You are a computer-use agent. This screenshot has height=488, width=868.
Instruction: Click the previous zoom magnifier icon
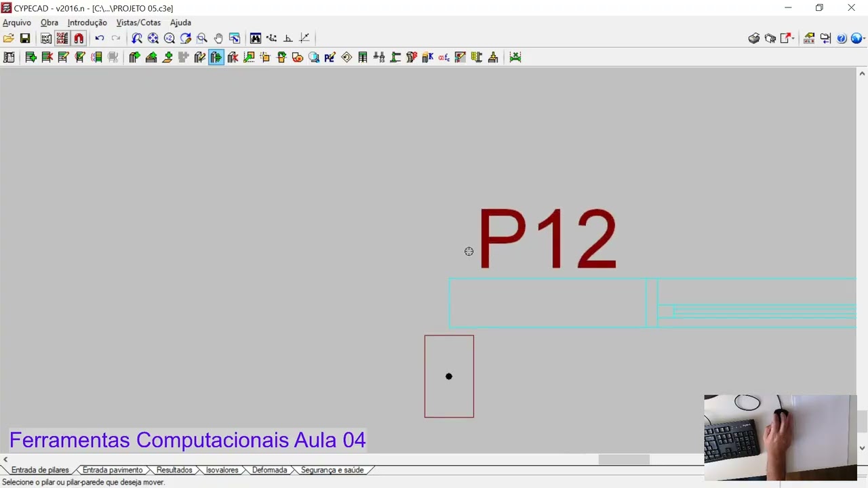[x=137, y=39]
